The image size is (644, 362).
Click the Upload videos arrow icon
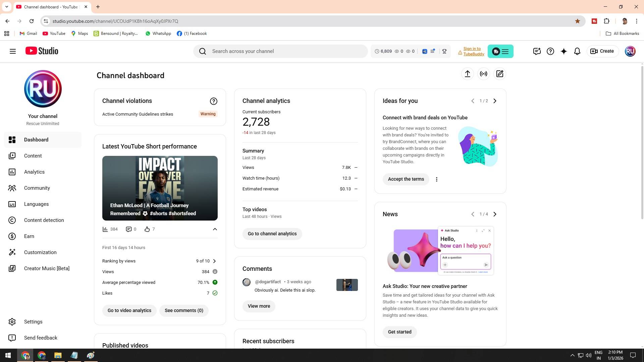467,74
